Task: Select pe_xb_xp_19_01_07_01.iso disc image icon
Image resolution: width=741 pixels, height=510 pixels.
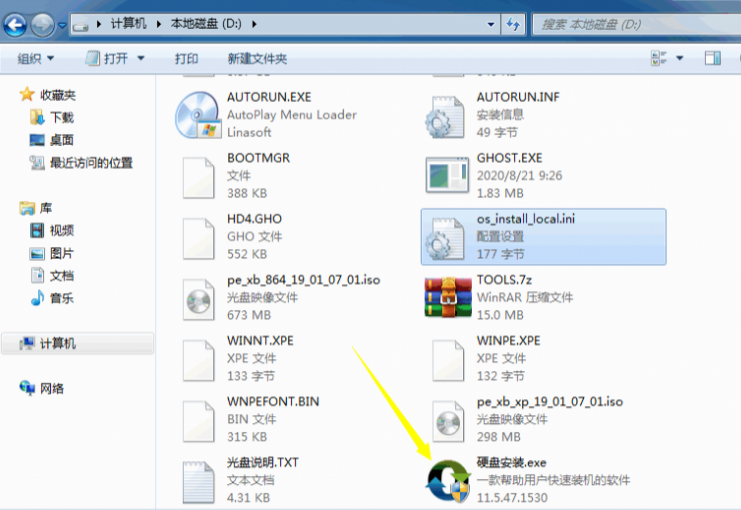Action: tap(448, 422)
